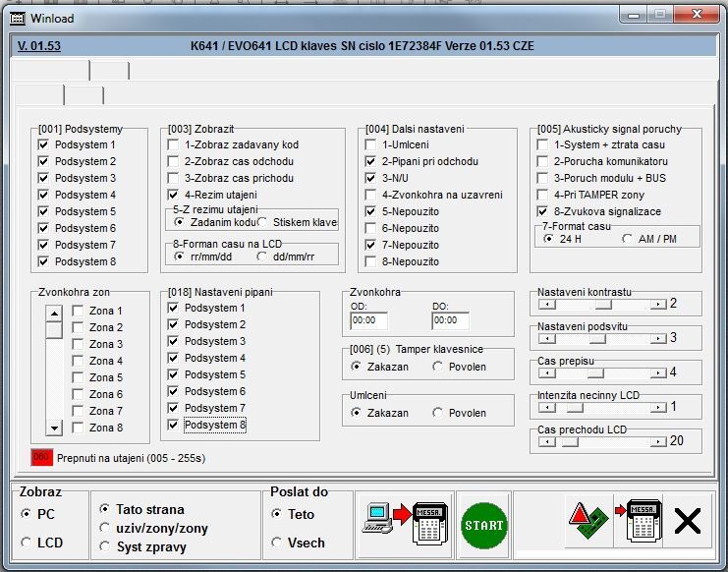Click the Zvonkohra OD time field
The image size is (728, 572).
point(368,320)
